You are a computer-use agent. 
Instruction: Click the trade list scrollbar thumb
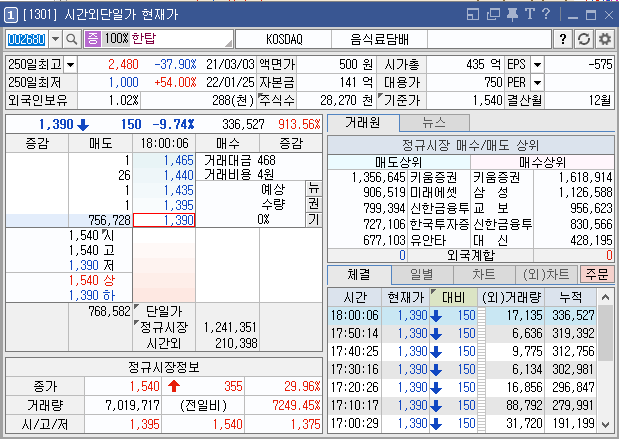[x=605, y=334]
